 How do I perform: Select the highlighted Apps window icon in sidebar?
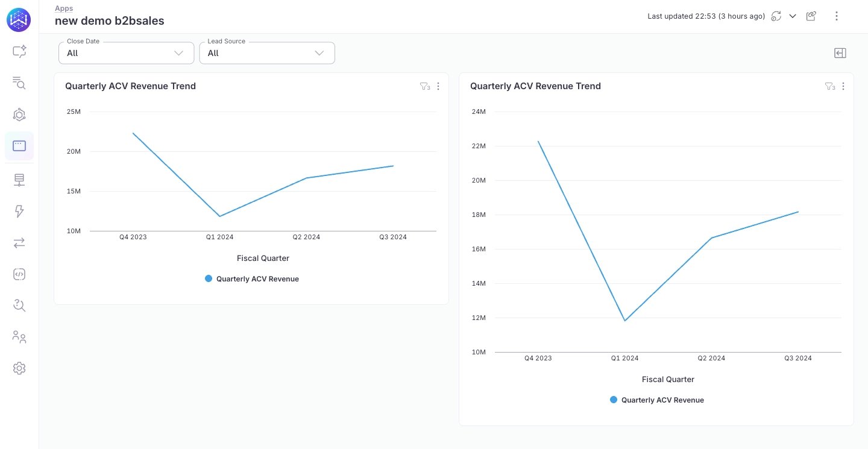(19, 146)
